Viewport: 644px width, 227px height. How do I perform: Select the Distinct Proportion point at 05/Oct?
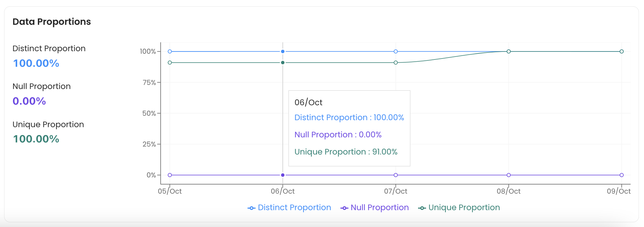point(170,52)
